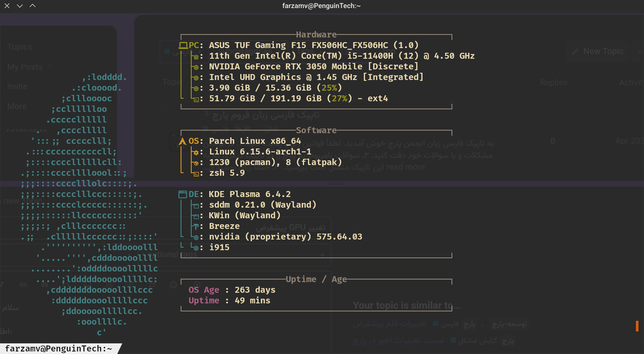
Task: Open the read more link in pinned topic
Action: click(x=405, y=167)
